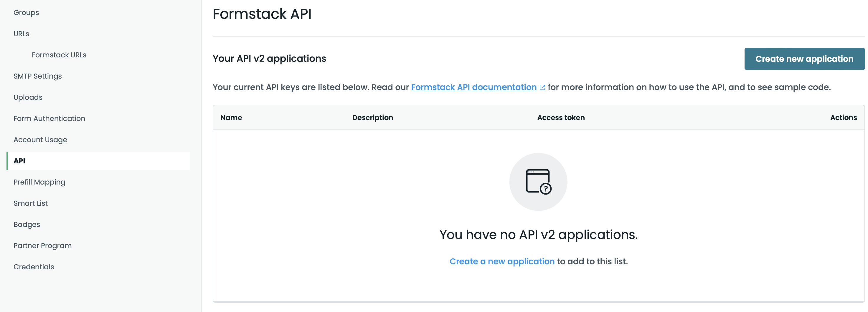Open the Uploads page
Viewport: 868px width, 312px height.
click(x=28, y=97)
